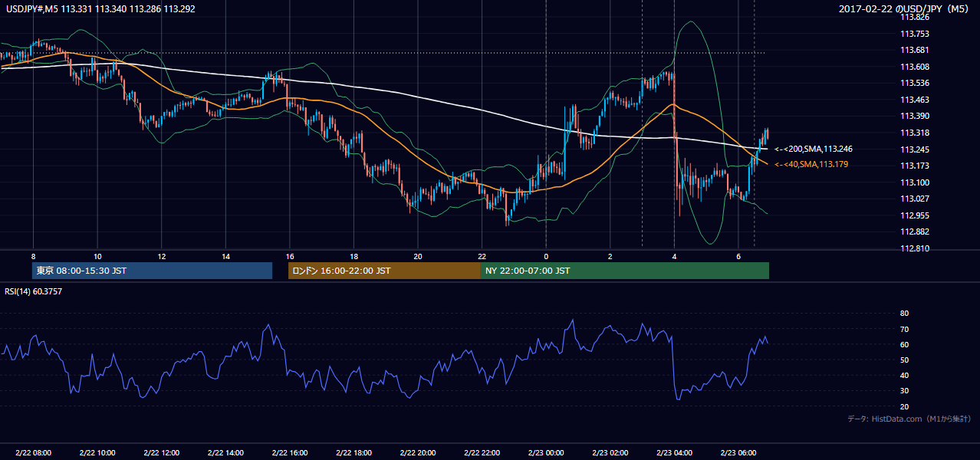This screenshot has width=980, height=460.
Task: Click RSI axis level 70
Action: point(904,329)
